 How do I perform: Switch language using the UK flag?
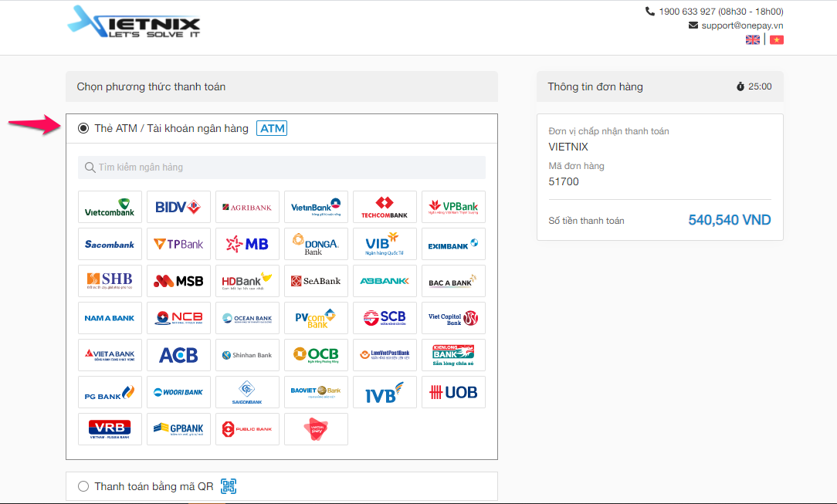(x=753, y=40)
